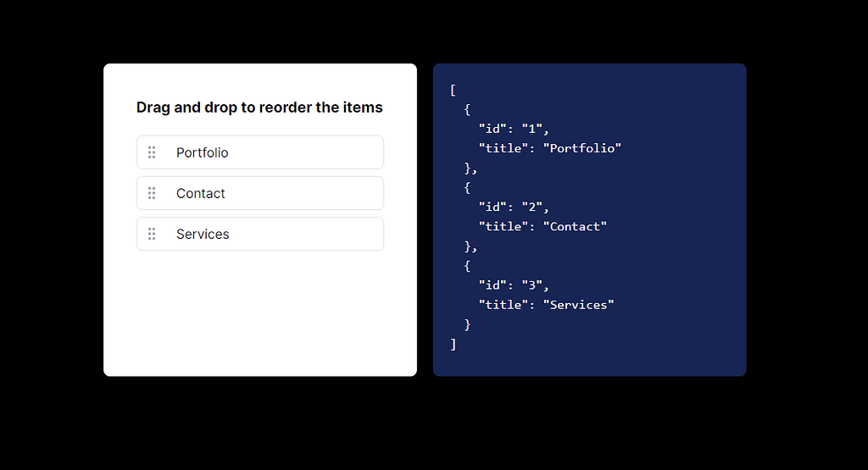This screenshot has width=868, height=470.
Task: Click empty white space below Services item
Action: 259,312
